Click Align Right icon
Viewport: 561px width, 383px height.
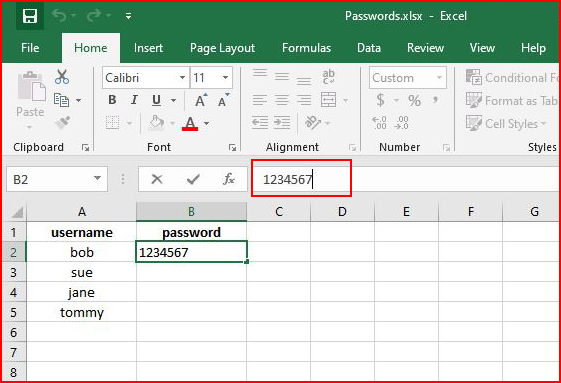pyautogui.click(x=304, y=100)
